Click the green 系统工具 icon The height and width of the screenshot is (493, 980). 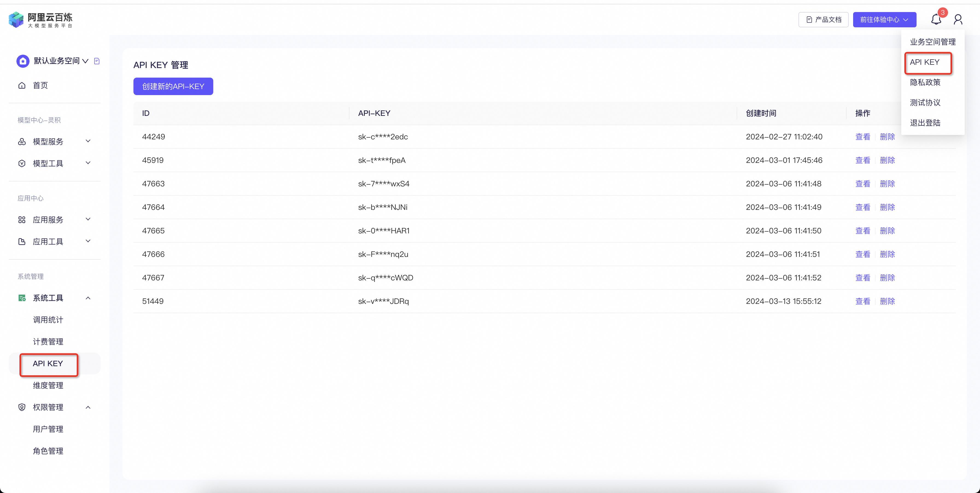[x=22, y=298]
